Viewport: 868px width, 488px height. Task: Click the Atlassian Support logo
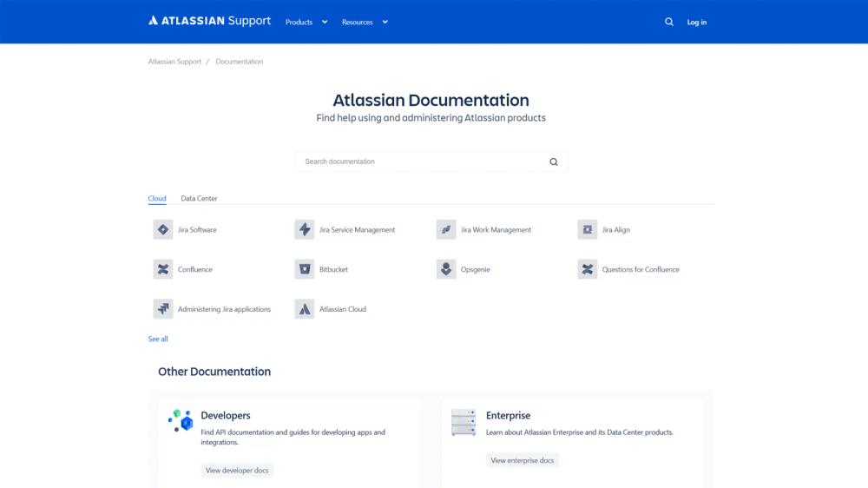tap(209, 21)
